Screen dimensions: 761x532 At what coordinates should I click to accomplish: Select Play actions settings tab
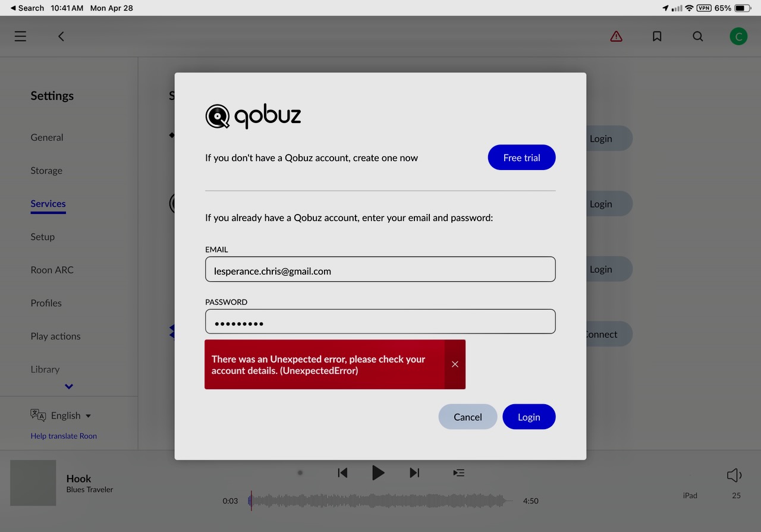click(55, 336)
